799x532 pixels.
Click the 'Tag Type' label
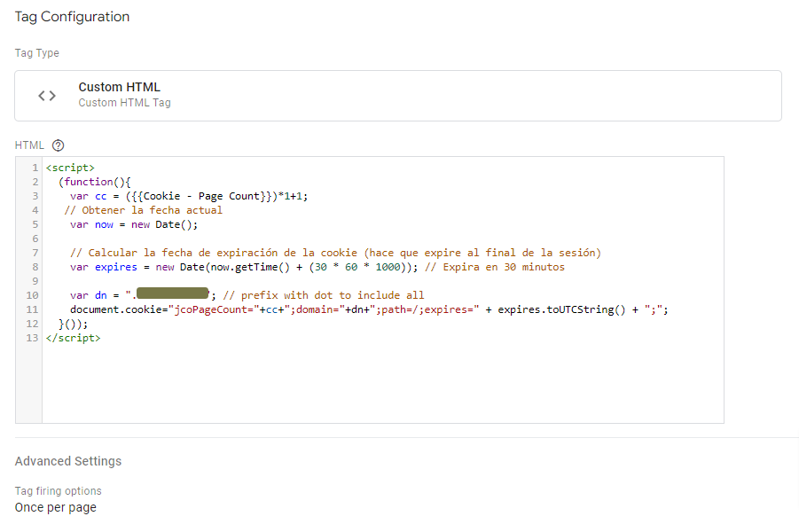pos(36,53)
